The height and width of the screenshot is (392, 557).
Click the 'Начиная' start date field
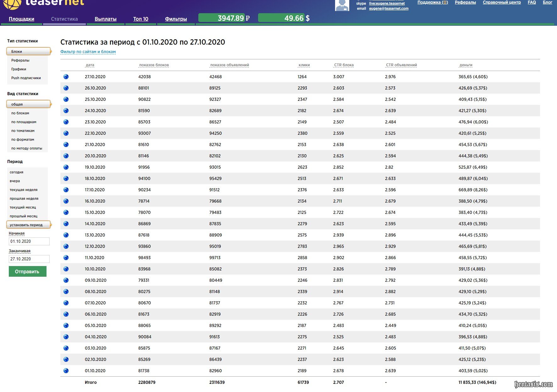(29, 241)
